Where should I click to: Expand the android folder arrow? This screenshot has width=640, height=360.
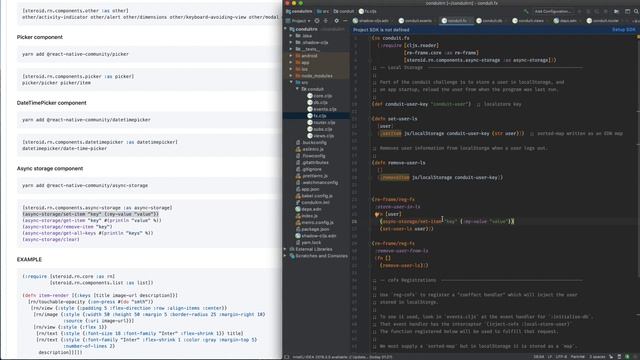coord(291,56)
